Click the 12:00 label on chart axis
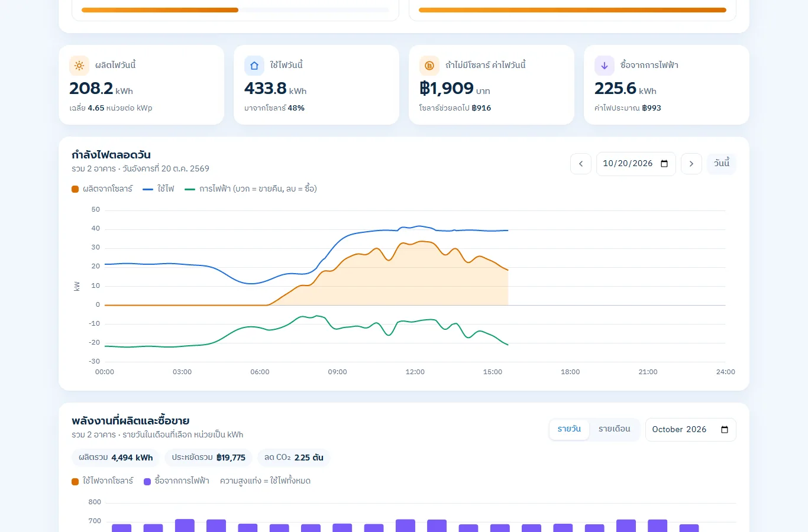 [x=415, y=372]
